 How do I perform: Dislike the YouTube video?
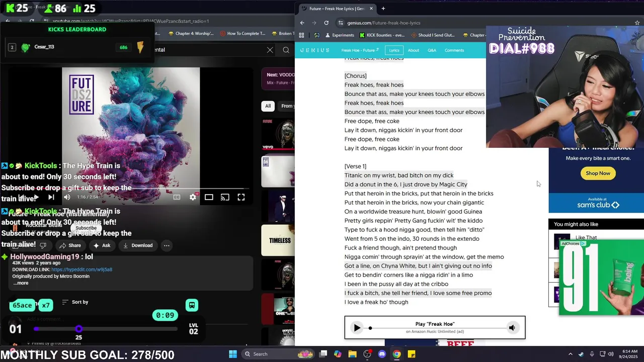coord(43,245)
